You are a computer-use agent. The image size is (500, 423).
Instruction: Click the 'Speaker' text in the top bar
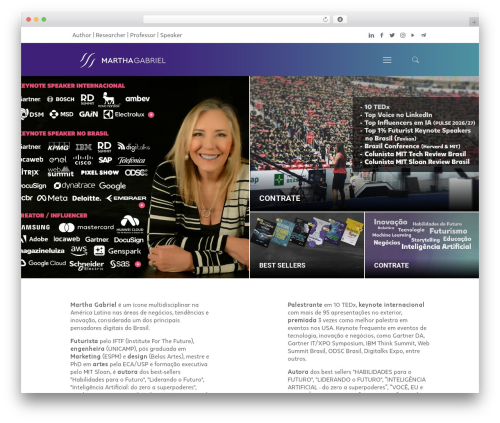coord(171,35)
